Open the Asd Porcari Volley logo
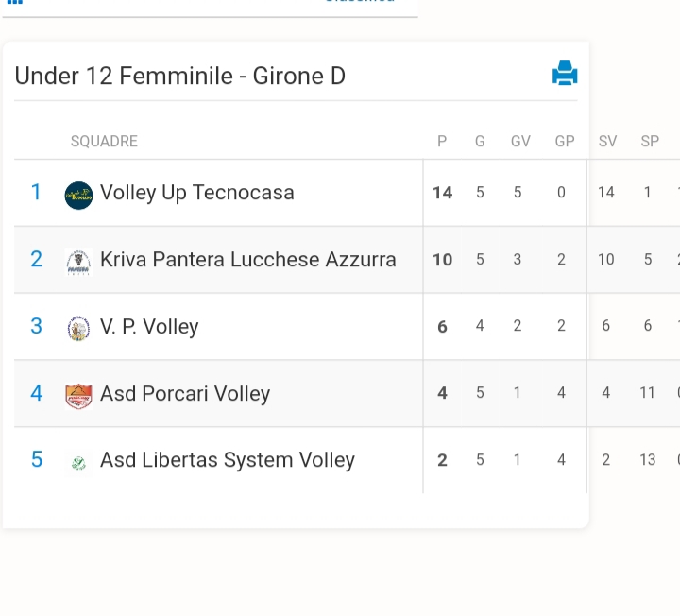The height and width of the screenshot is (616, 680). [x=78, y=396]
